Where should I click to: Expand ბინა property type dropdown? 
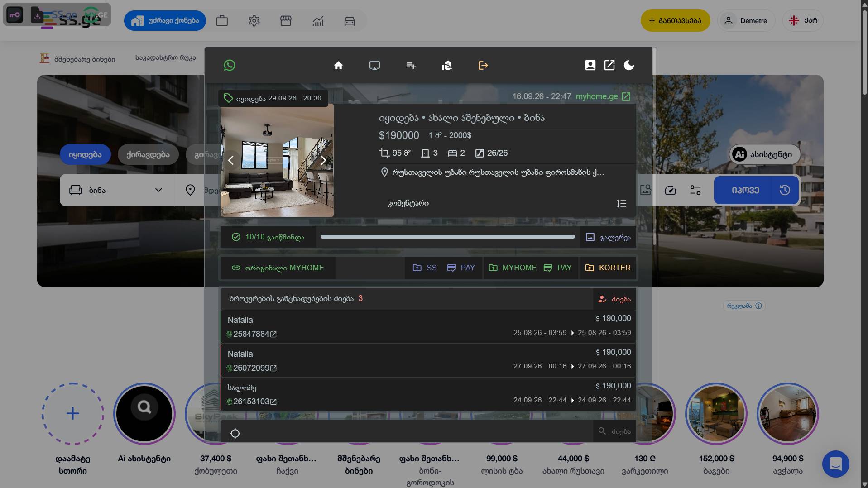[x=117, y=190]
